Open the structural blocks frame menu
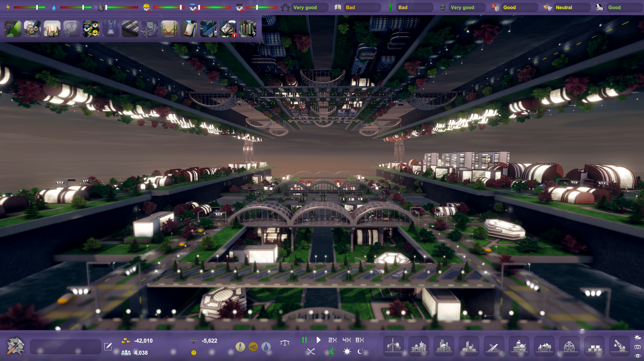The height and width of the screenshot is (361, 644). [569, 346]
